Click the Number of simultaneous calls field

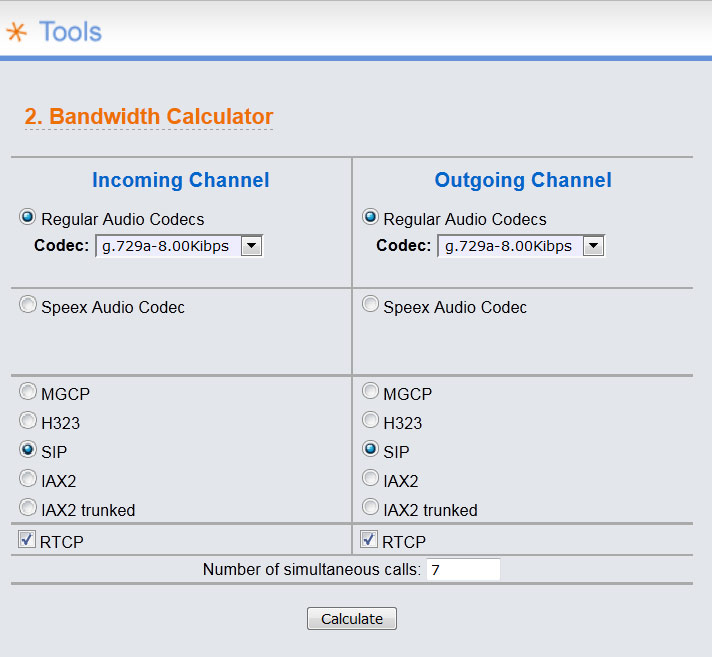[x=462, y=570]
